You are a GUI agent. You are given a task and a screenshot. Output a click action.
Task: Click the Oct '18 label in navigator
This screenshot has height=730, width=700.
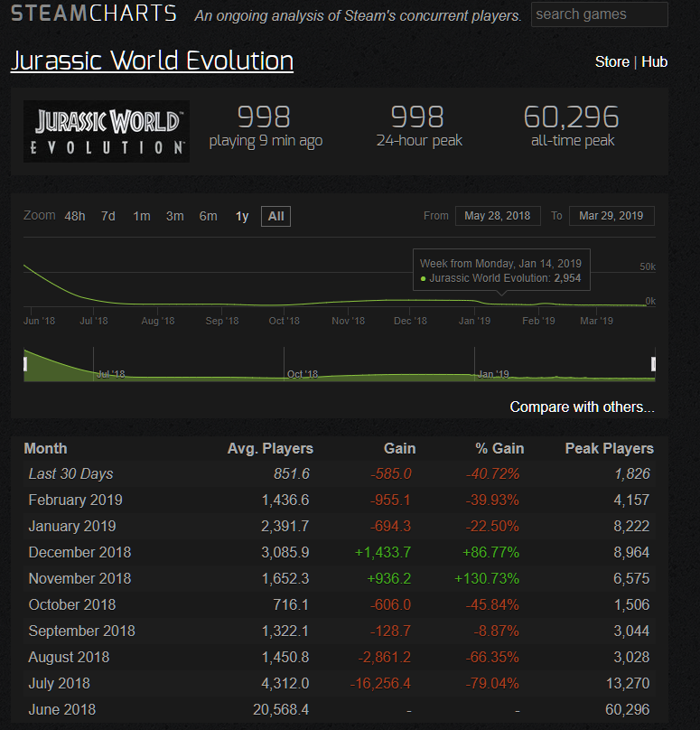point(303,374)
